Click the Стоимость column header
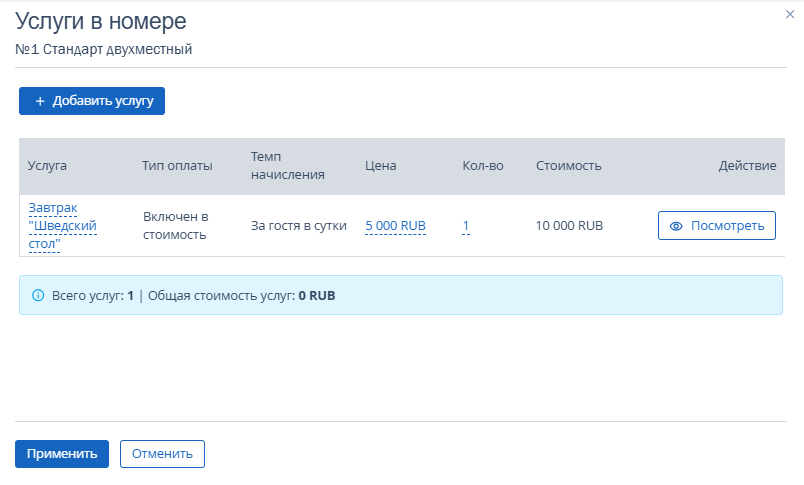The width and height of the screenshot is (804, 485). pyautogui.click(x=568, y=166)
